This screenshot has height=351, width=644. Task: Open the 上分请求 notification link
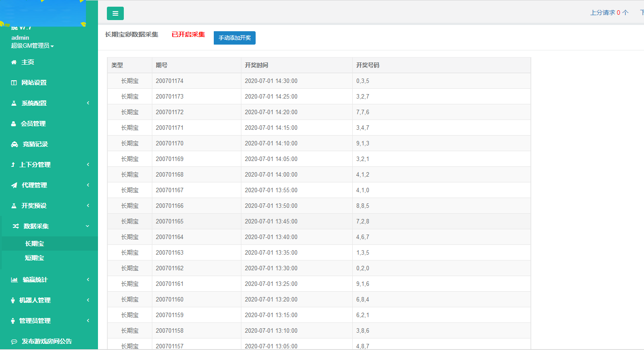(609, 13)
